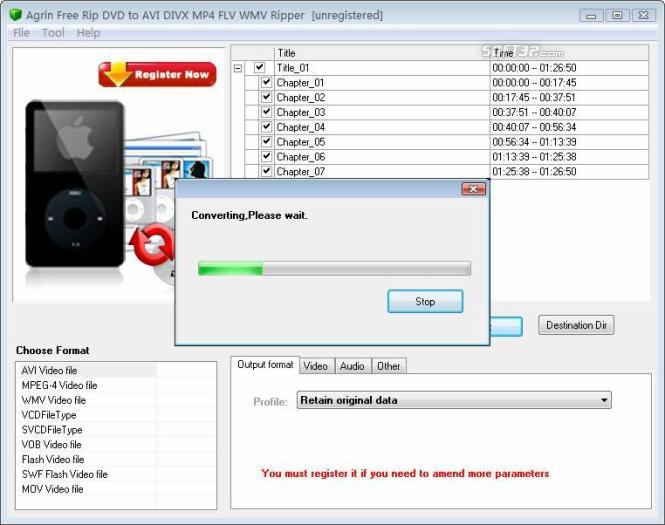Viewport: 665px width, 525px height.
Task: Switch to the Other tab
Action: [x=388, y=366]
